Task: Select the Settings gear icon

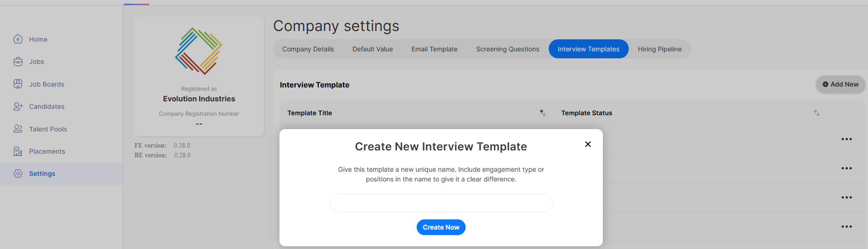Action: 18,174
